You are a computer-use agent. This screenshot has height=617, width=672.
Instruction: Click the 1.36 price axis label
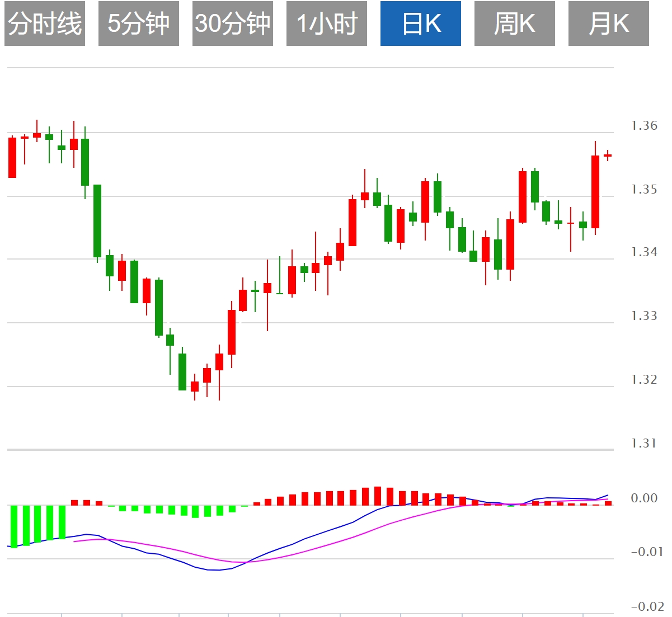pos(644,126)
